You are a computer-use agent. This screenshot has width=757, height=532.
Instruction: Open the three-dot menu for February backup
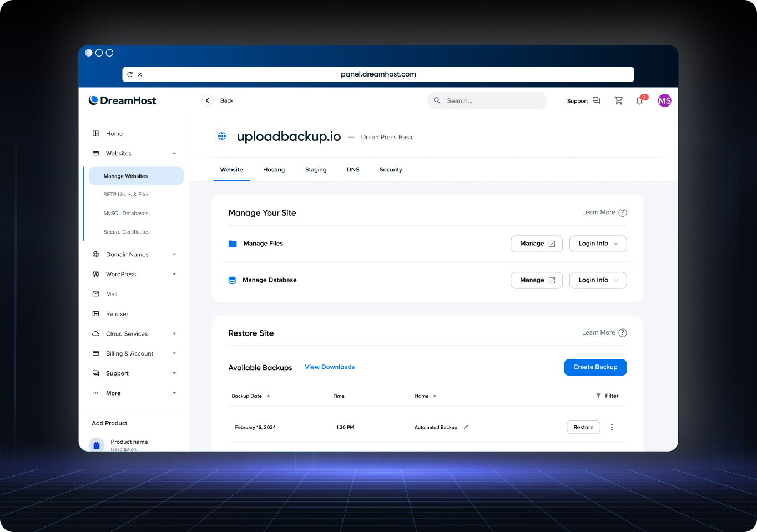612,427
